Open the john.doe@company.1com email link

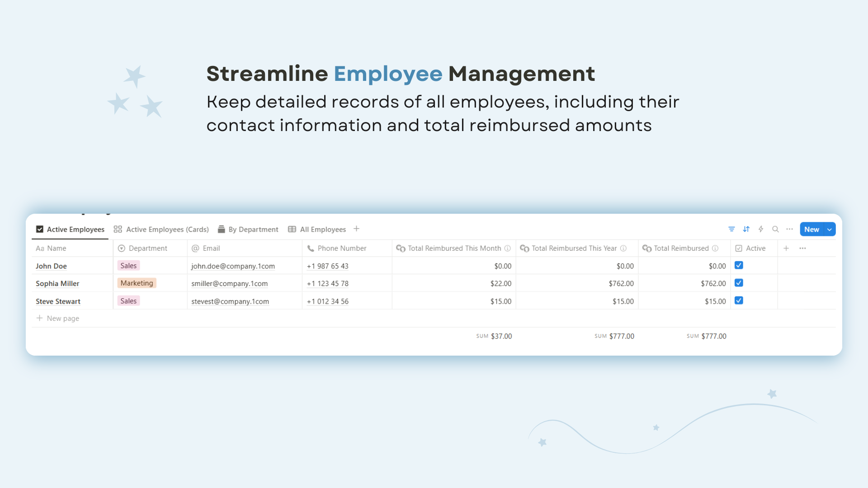[x=233, y=266]
